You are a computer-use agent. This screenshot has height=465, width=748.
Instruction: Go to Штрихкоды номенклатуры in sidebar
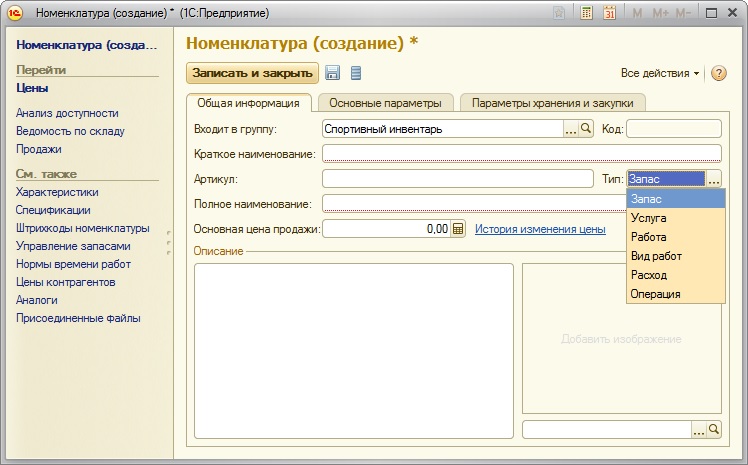pos(82,228)
